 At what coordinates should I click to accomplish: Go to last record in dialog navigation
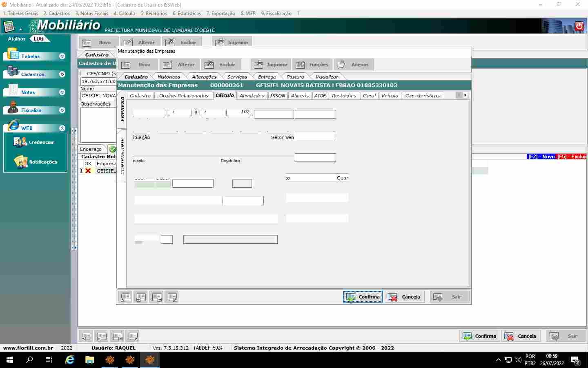[x=172, y=297]
